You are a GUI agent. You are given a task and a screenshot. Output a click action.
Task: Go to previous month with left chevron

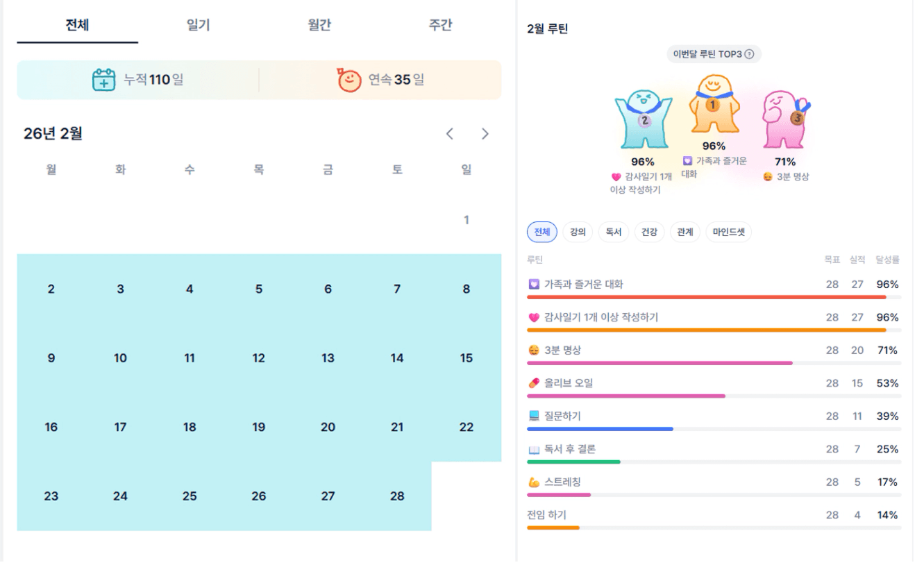pos(450,134)
